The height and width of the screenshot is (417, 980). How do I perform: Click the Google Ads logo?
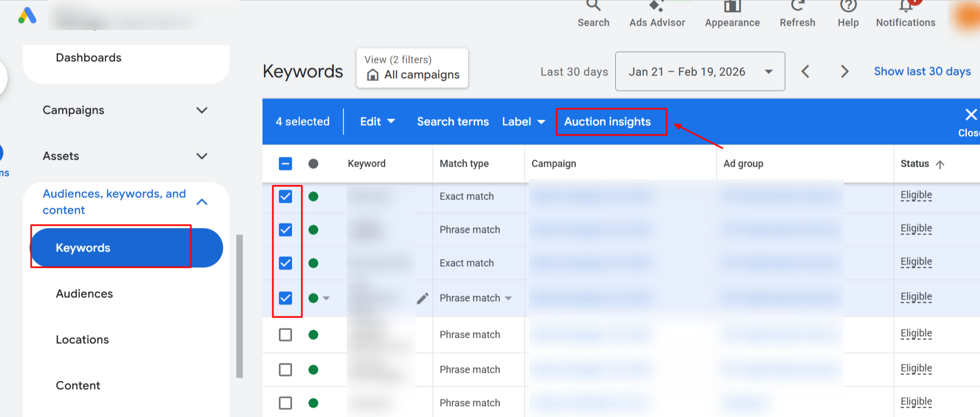click(27, 15)
